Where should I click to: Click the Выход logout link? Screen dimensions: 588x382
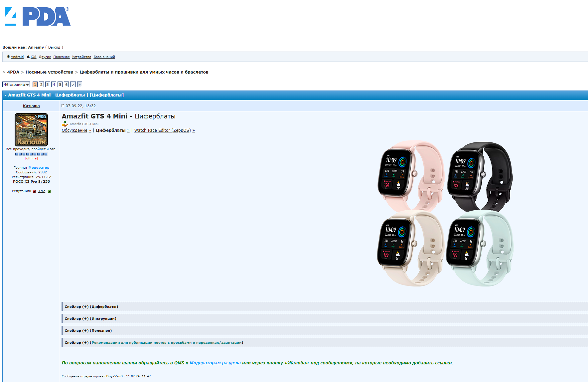point(54,47)
